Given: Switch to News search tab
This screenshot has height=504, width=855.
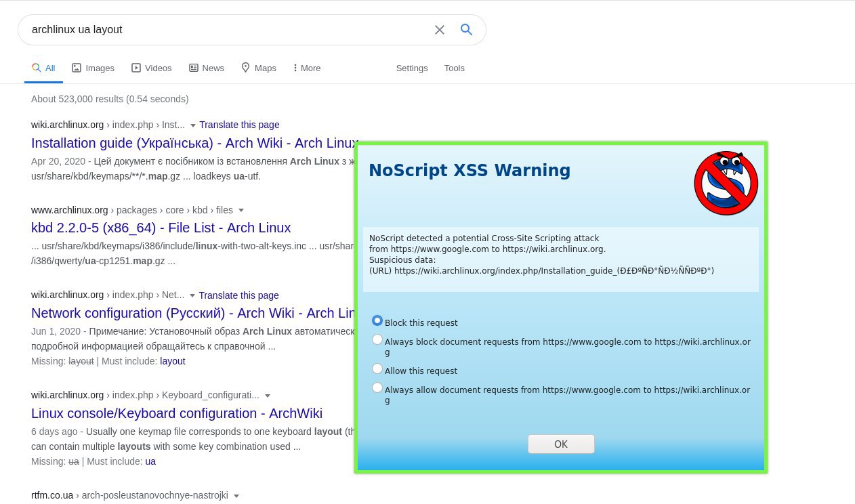Looking at the screenshot, I should pyautogui.click(x=206, y=68).
